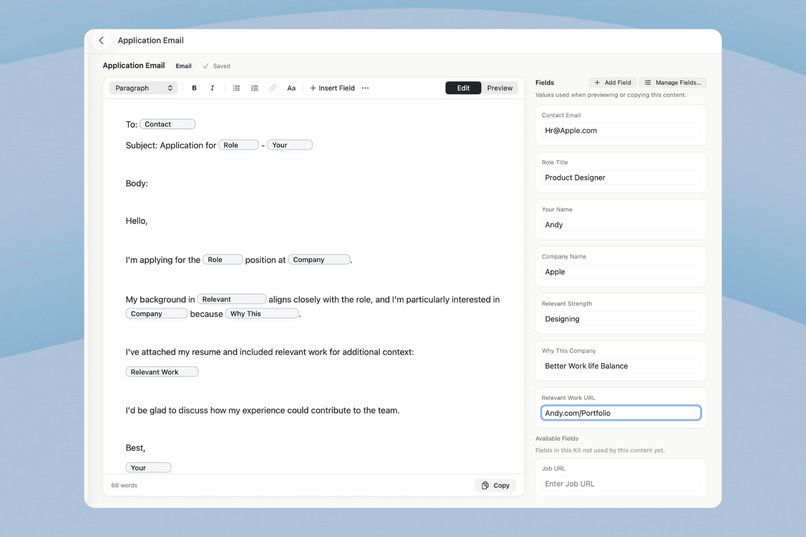
Task: Go back using the back arrow
Action: (x=101, y=41)
